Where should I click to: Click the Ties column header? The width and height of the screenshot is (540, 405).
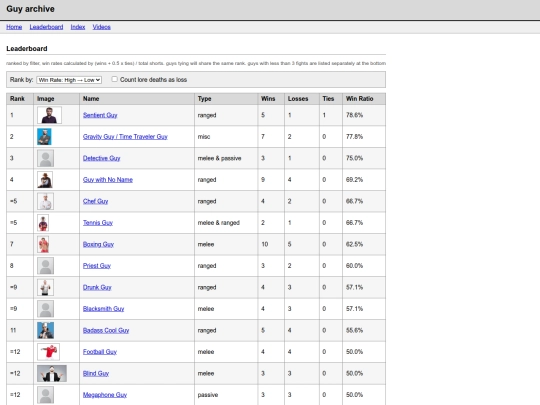coord(331,99)
